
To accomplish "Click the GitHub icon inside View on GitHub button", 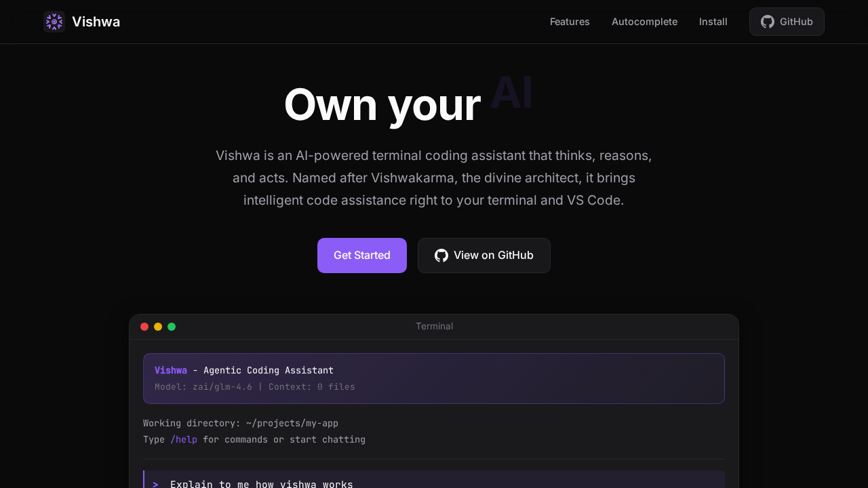I will tap(441, 256).
